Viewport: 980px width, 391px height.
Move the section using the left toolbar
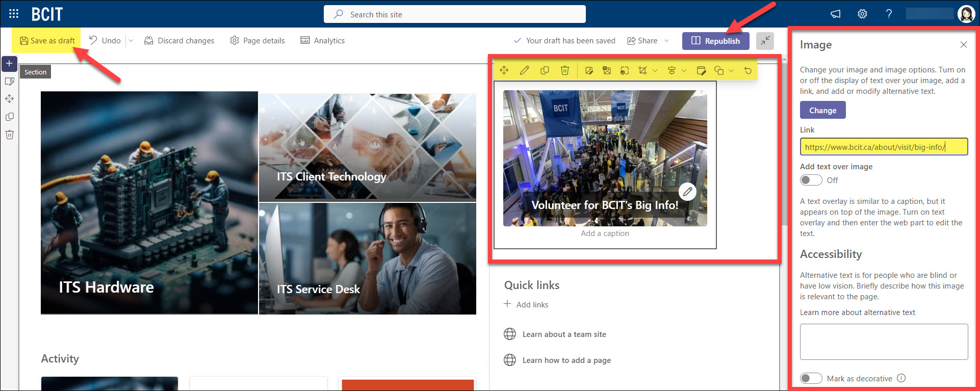coord(9,99)
